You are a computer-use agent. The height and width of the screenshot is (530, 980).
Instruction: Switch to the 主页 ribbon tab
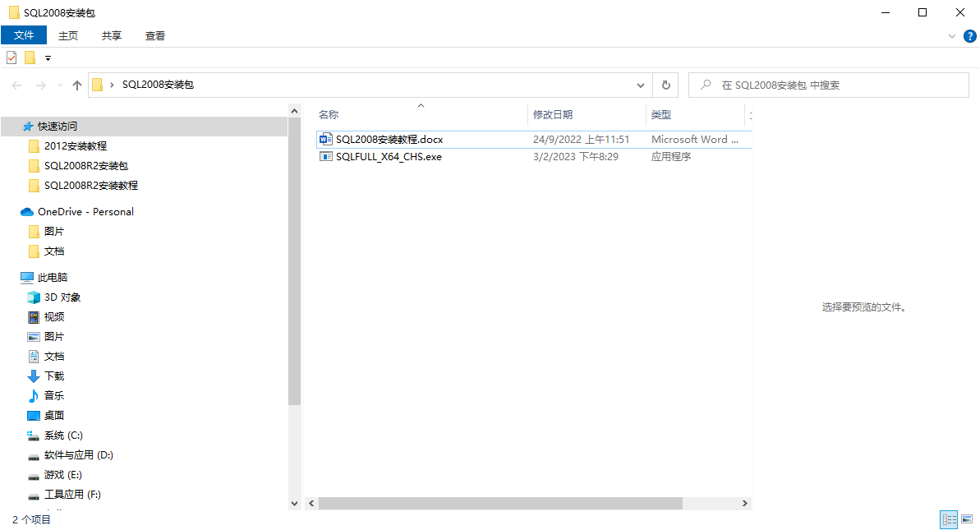(x=68, y=35)
